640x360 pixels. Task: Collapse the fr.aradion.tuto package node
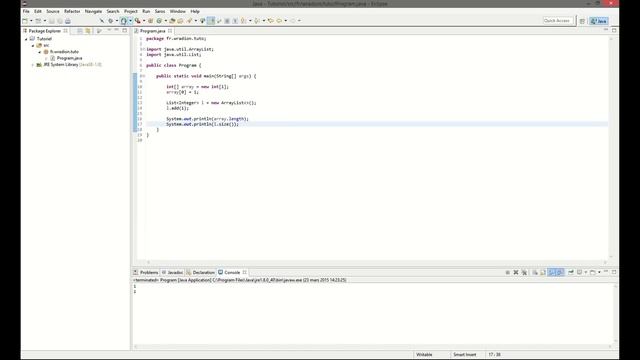40,52
